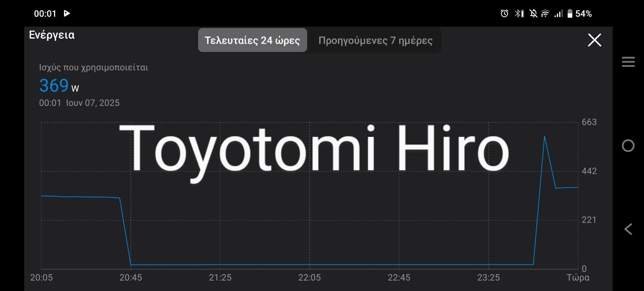The height and width of the screenshot is (291, 644).
Task: Tap the 20:45 axis label
Action: pyautogui.click(x=131, y=277)
